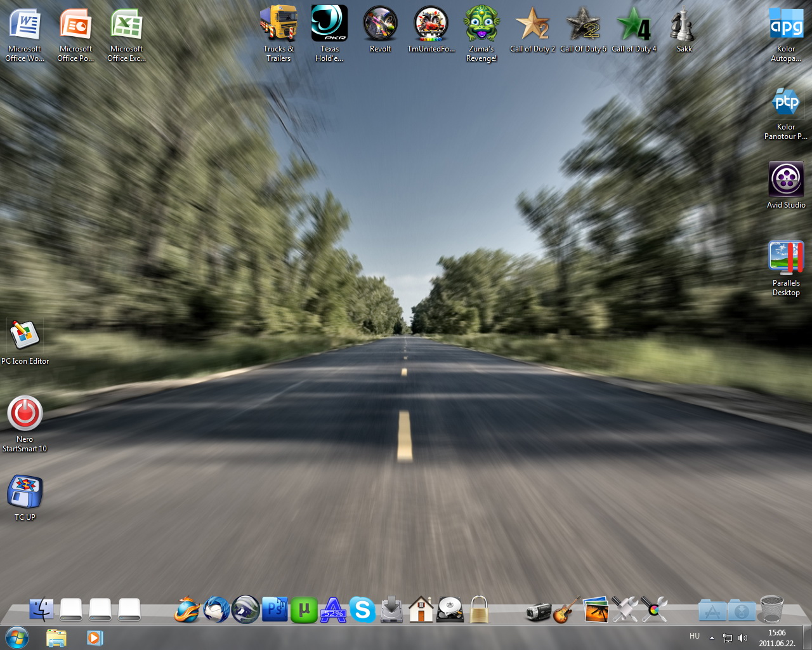812x650 pixels.
Task: Show hidden tray icons arrow
Action: pos(712,637)
